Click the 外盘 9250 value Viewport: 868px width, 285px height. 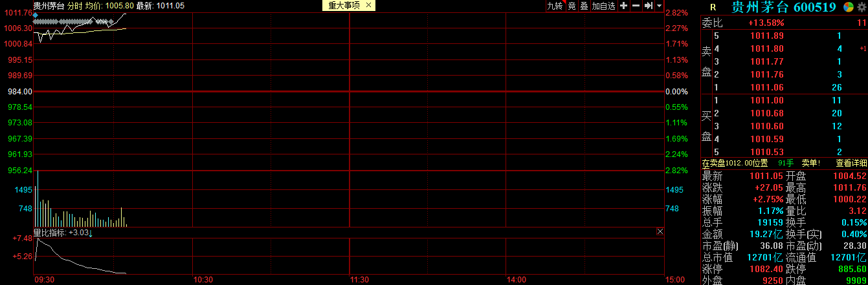(773, 280)
